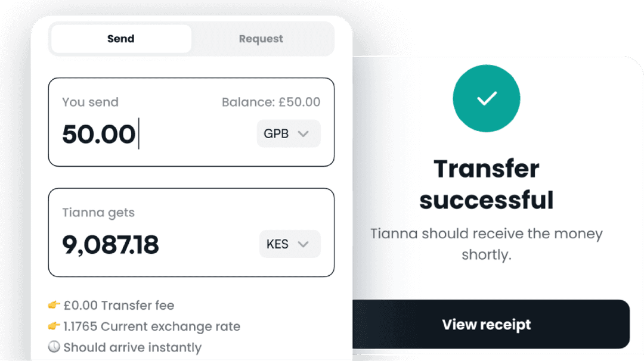Click the £0.00 Transfer fee text

pos(119,306)
